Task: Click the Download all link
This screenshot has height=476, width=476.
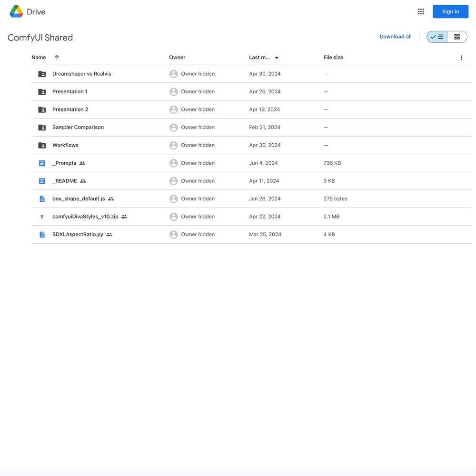Action: (395, 37)
